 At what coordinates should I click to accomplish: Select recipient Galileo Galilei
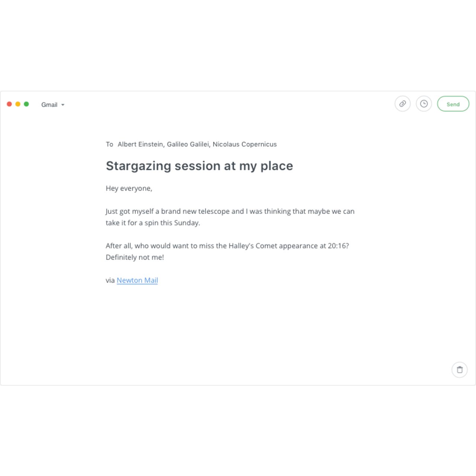coord(188,144)
